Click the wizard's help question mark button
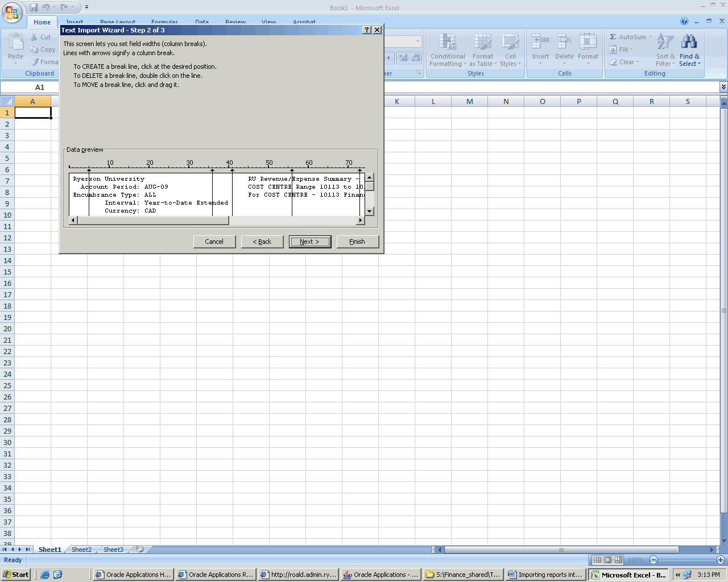The height and width of the screenshot is (582, 728). 367,30
